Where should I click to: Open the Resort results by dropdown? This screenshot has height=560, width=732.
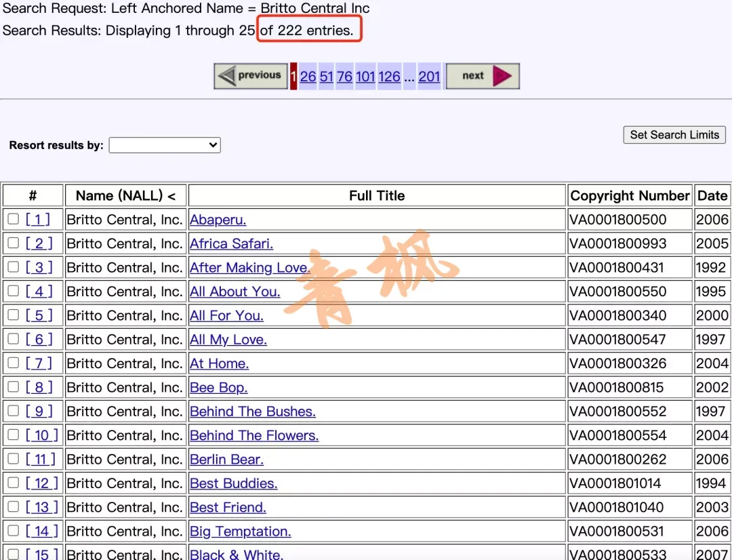165,145
